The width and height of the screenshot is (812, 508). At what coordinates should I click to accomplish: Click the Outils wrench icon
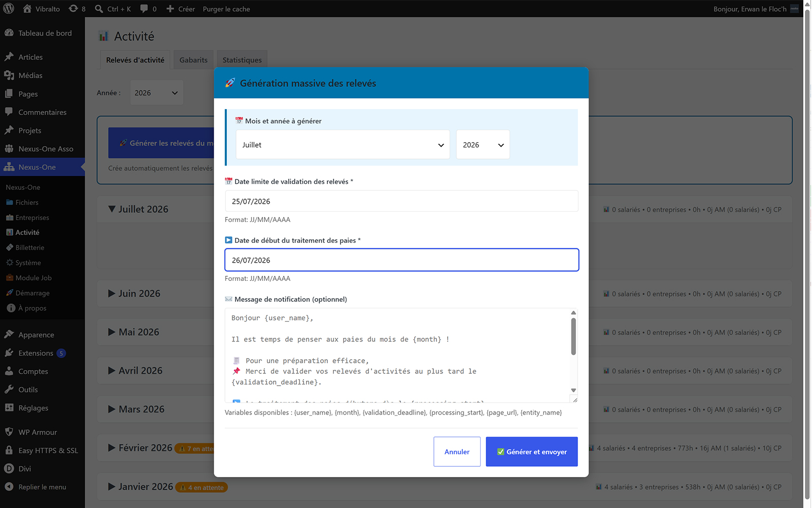click(9, 390)
